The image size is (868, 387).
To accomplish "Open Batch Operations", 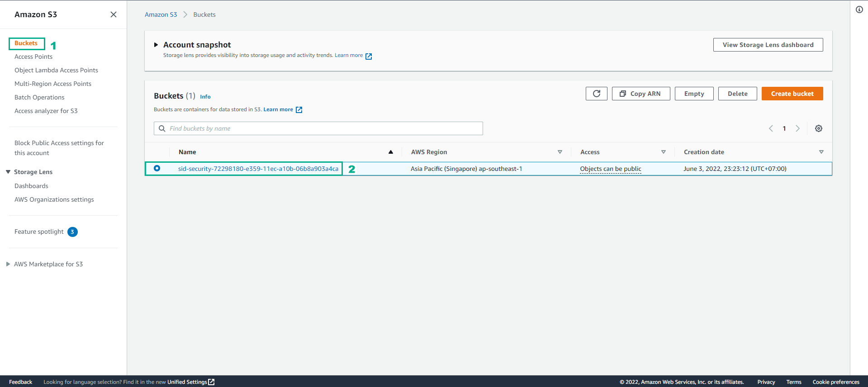I will (x=39, y=97).
